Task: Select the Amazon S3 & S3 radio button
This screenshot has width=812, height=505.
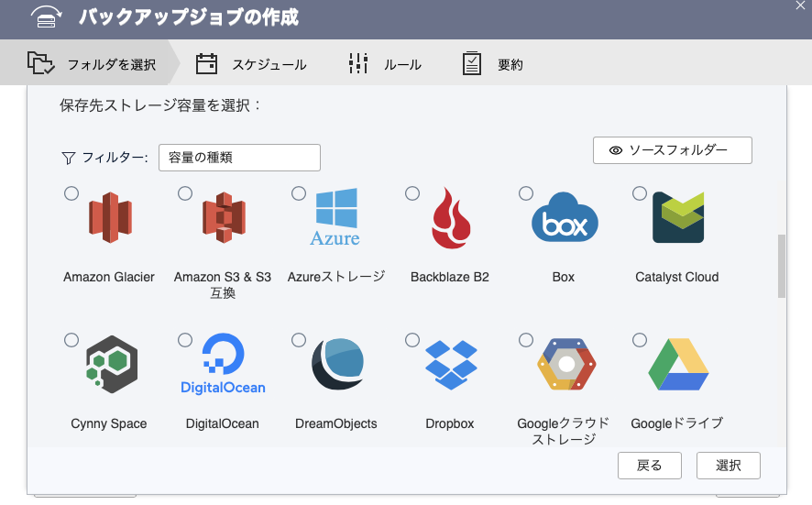Action: click(185, 193)
